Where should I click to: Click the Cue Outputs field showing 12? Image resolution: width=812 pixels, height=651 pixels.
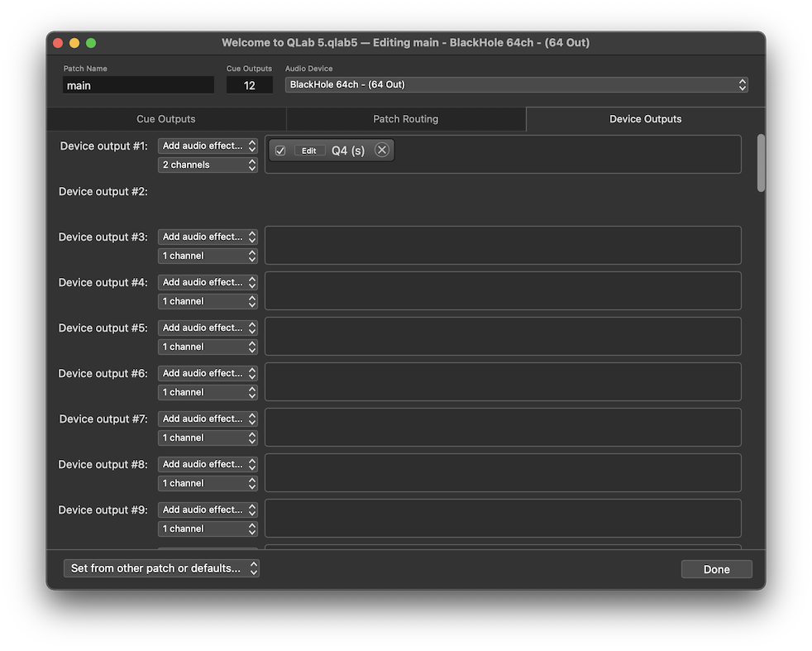point(250,84)
